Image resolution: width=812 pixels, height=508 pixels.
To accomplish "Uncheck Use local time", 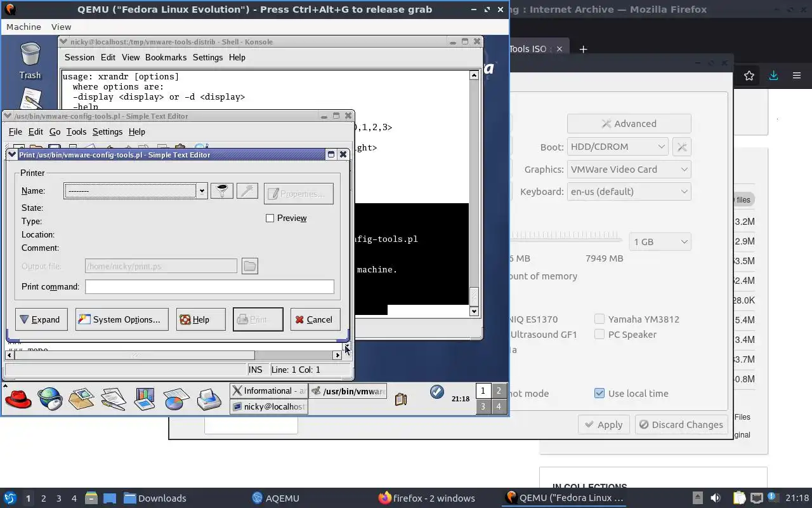I will point(599,393).
